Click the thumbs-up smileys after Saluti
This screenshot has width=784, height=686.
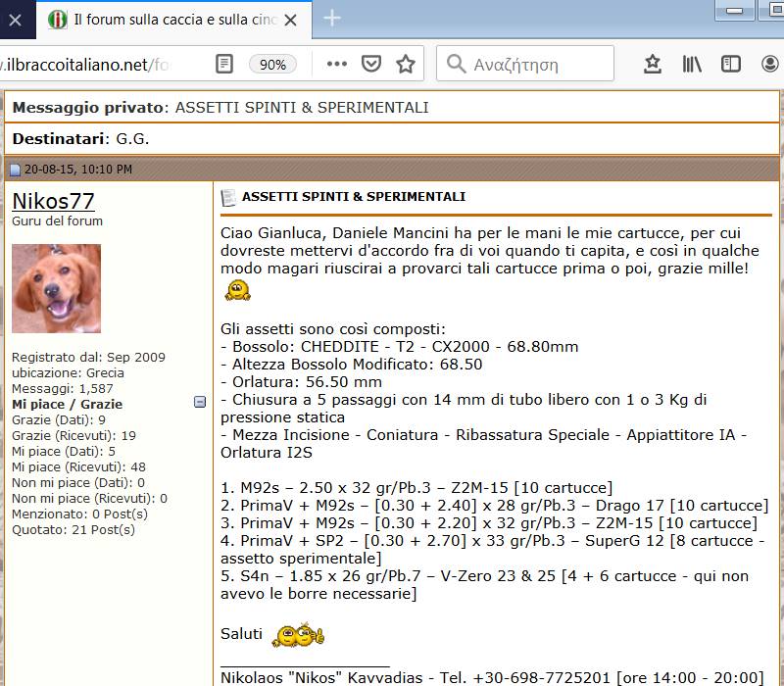(x=299, y=635)
